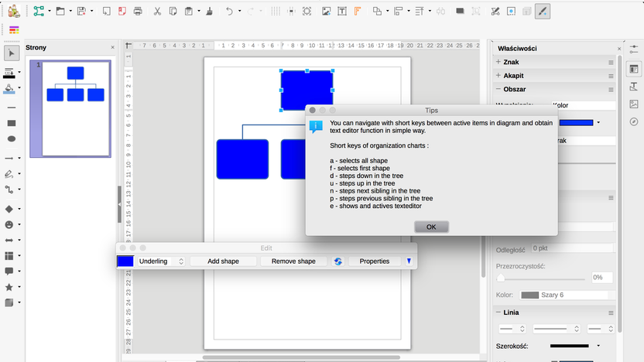Toggle Show Draw Functions brush icon

(543, 11)
